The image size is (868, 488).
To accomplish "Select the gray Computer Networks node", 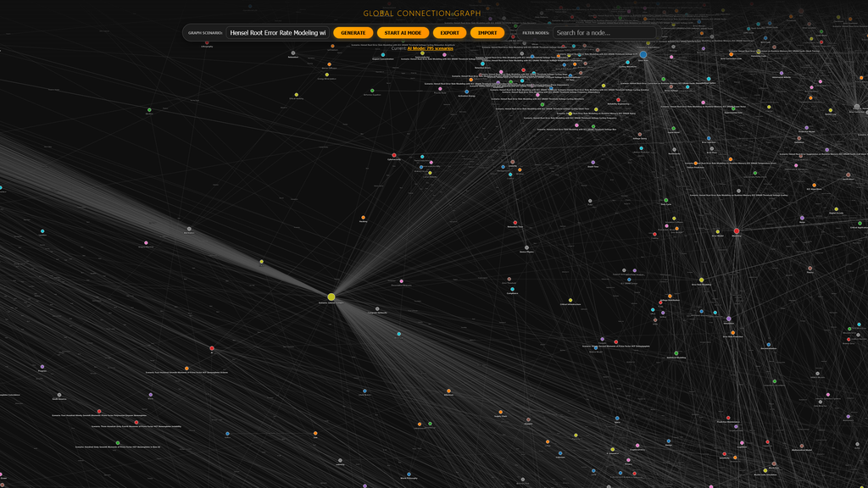I will (377, 308).
